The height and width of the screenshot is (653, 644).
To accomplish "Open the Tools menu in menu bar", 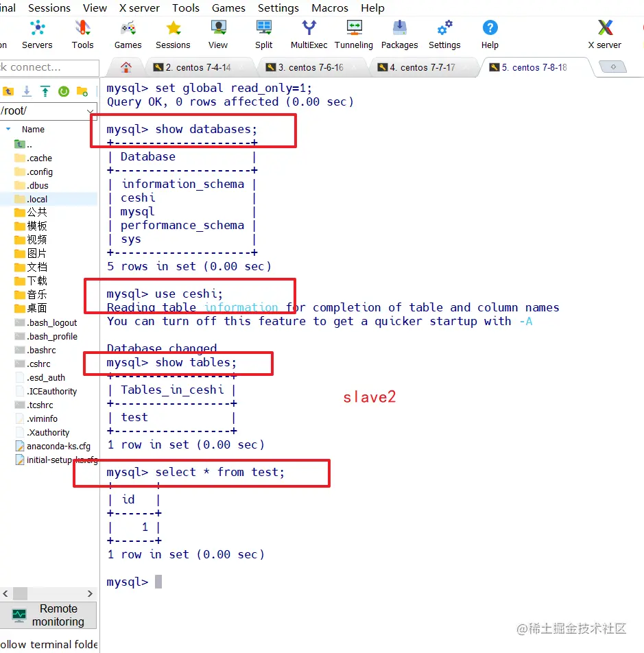I will point(186,8).
